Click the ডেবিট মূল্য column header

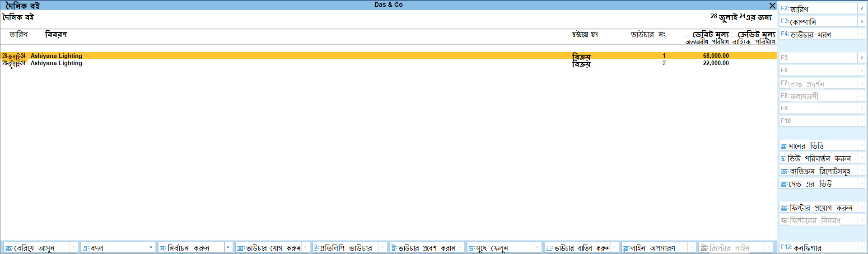click(x=710, y=34)
